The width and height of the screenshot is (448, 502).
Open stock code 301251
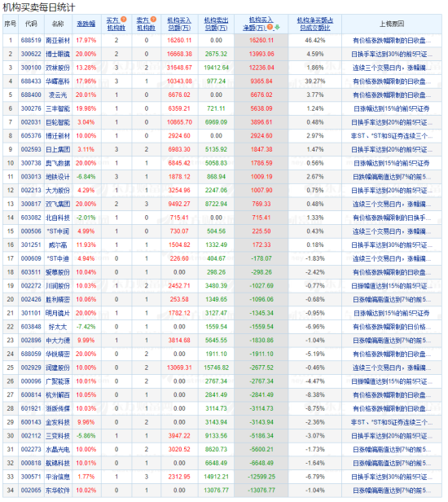click(x=31, y=245)
